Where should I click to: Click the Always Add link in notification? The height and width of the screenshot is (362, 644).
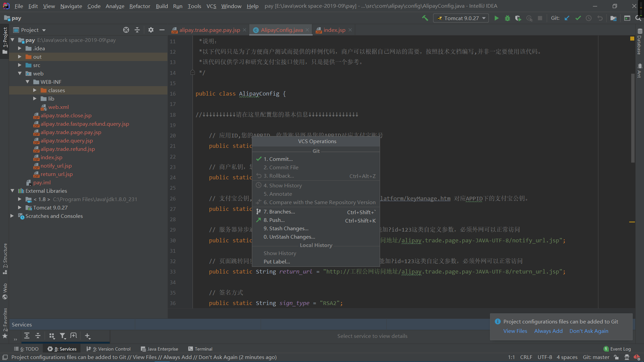[x=548, y=331]
